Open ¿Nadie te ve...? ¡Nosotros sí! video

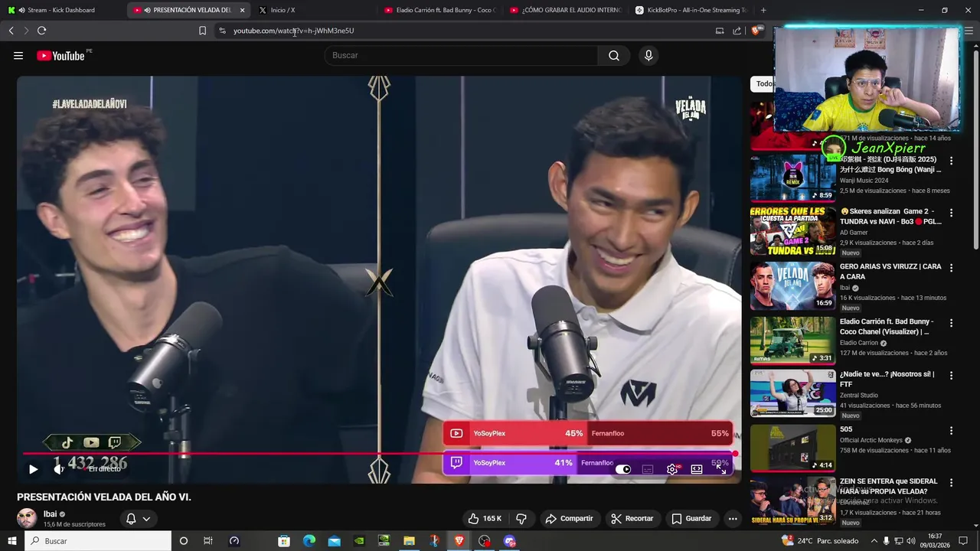pos(792,393)
